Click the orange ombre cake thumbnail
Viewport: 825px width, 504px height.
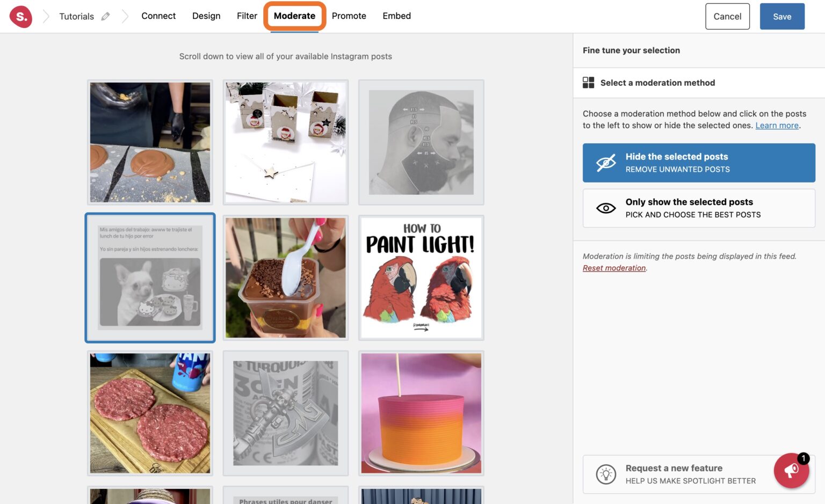coord(421,413)
